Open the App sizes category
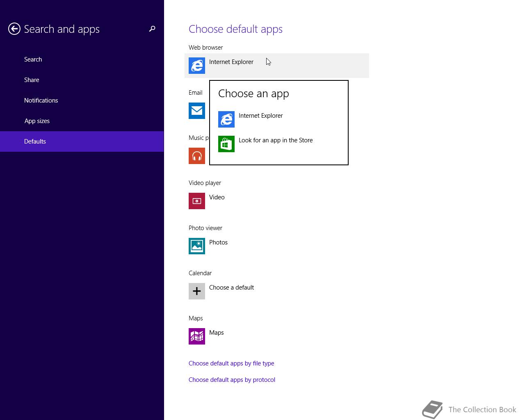The image size is (525, 420). [x=82, y=121]
